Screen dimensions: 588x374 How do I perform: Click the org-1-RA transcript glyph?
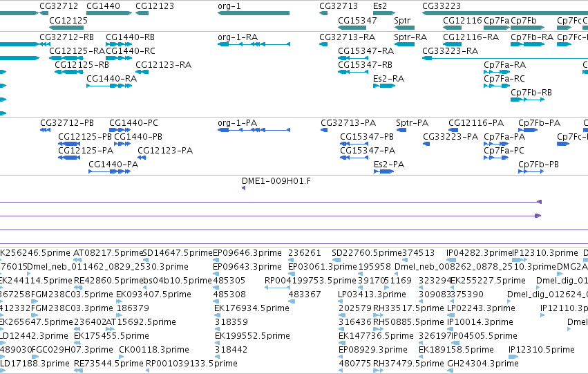[254, 44]
